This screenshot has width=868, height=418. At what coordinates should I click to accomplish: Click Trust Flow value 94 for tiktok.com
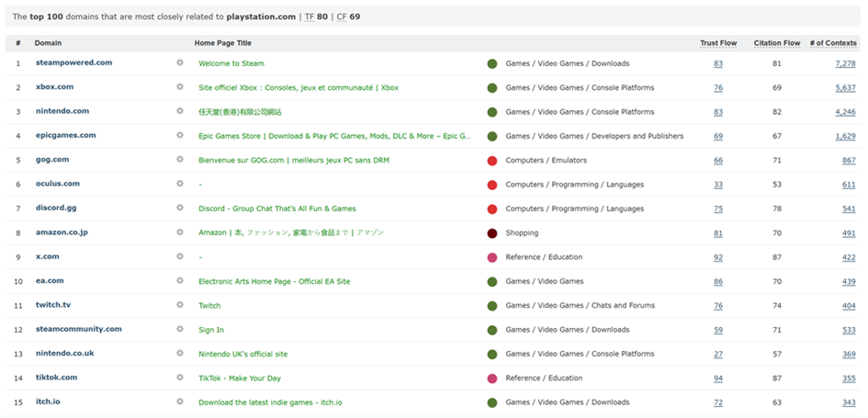(718, 378)
